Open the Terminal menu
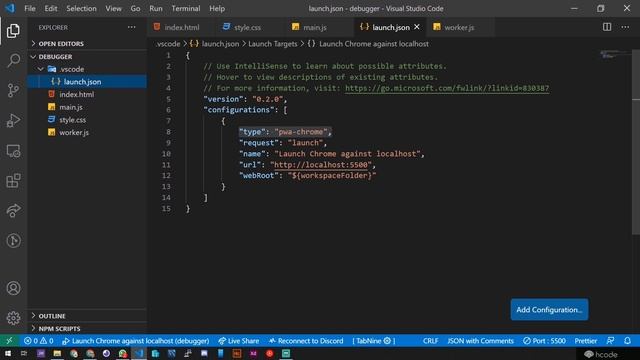 click(186, 8)
